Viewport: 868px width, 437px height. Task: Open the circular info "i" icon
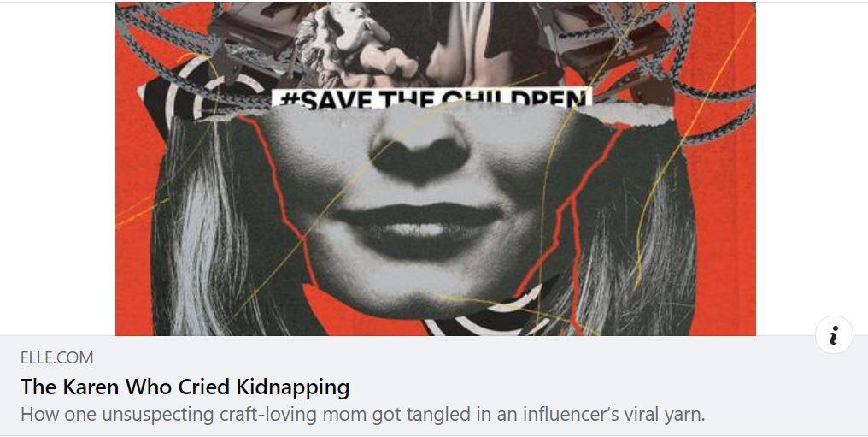point(834,334)
